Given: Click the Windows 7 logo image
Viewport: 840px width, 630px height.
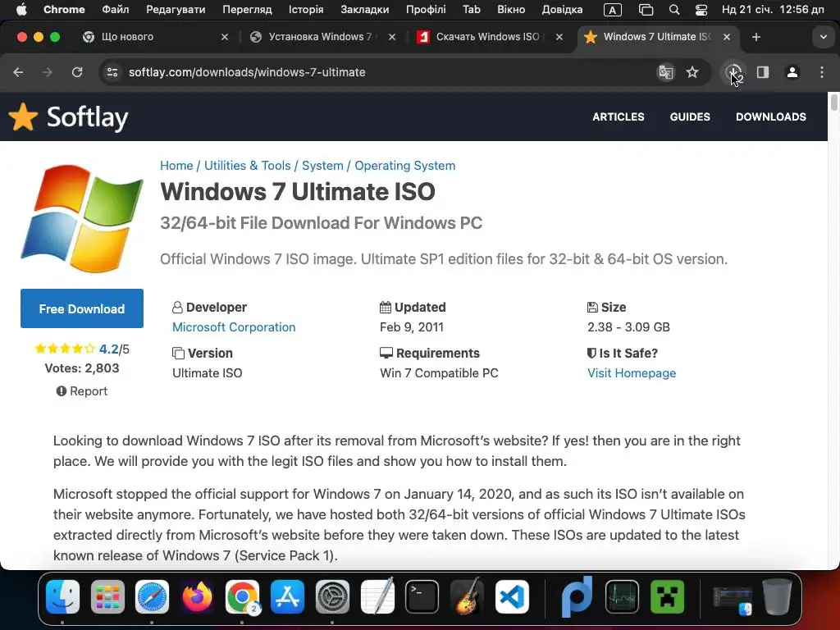Looking at the screenshot, I should 82,218.
